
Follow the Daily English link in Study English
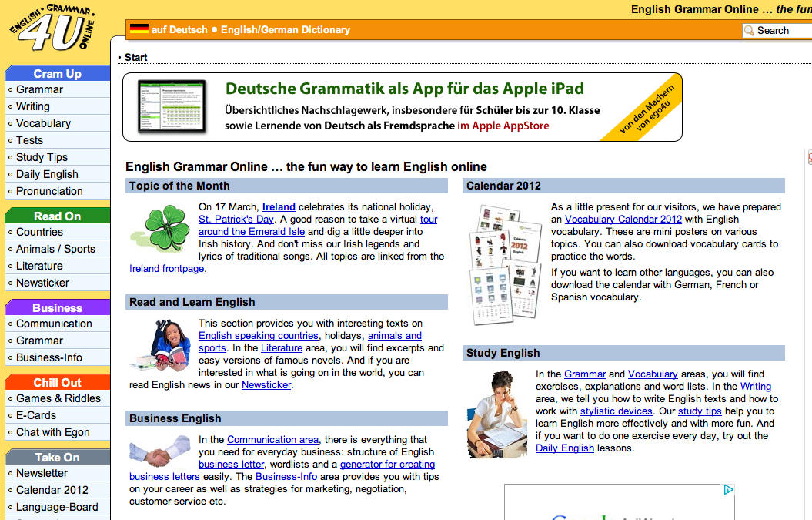565,448
